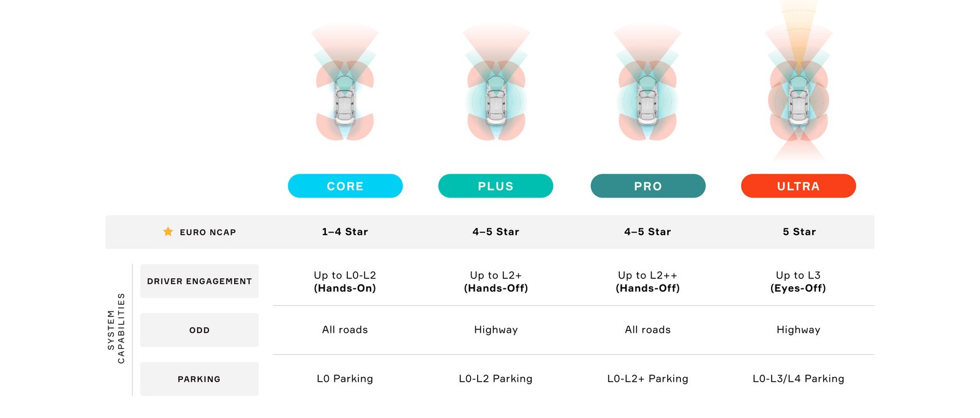Select the teal PRO tier pill

648,186
